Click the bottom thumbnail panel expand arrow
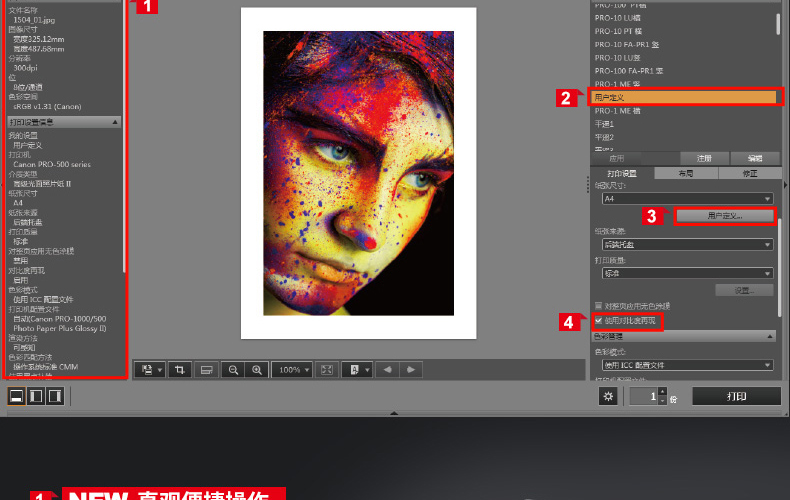The width and height of the screenshot is (790, 500). click(394, 413)
